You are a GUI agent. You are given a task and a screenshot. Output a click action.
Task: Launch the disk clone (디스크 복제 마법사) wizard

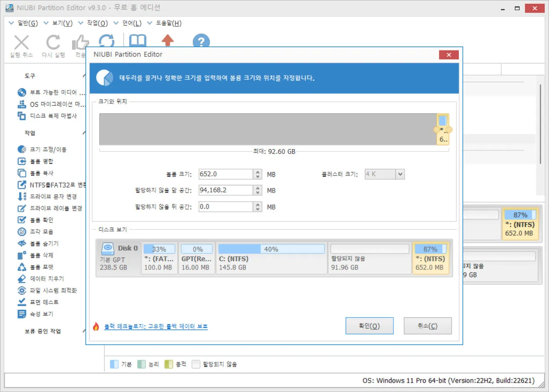(x=47, y=116)
